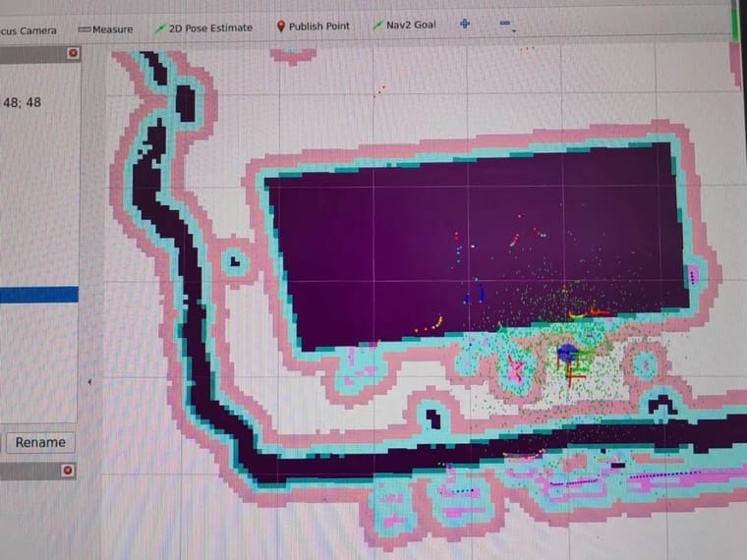Close the Displays panel with red X
This screenshot has height=560, width=747.
pyautogui.click(x=73, y=53)
